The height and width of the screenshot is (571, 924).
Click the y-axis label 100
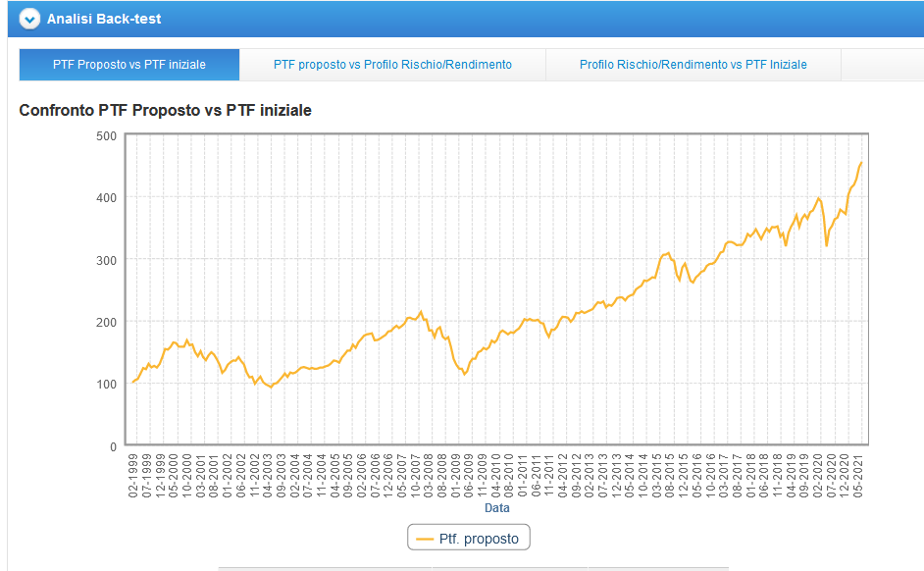(x=107, y=385)
